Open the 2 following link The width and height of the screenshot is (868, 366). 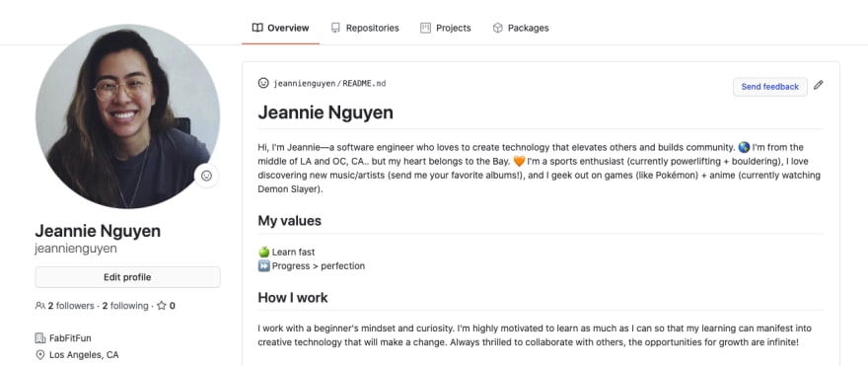click(125, 306)
